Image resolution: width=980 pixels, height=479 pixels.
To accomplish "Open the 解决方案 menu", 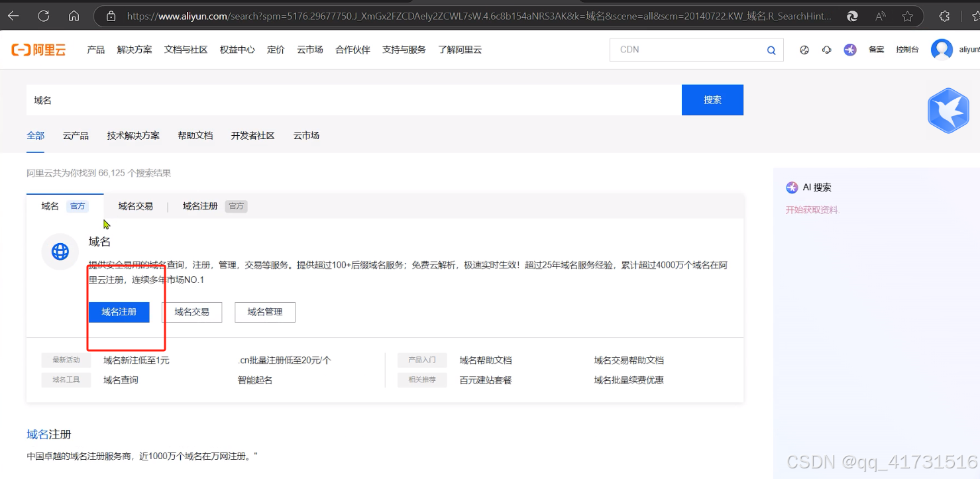I will pos(135,50).
